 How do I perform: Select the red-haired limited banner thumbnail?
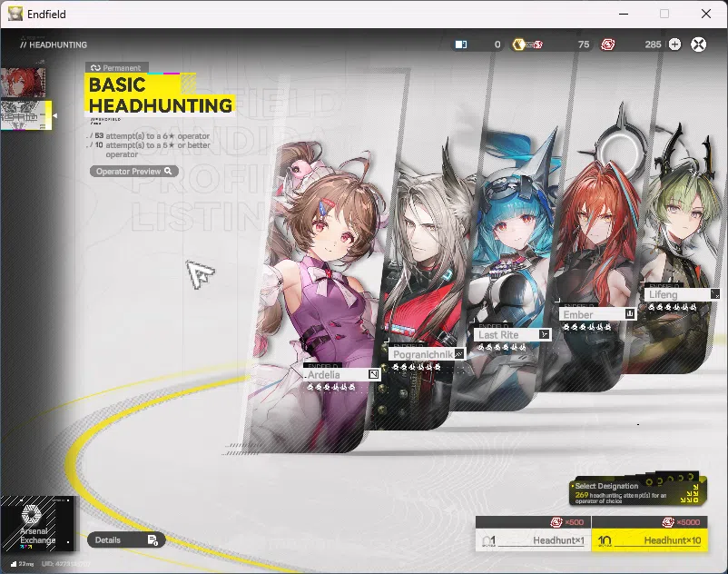tap(23, 83)
